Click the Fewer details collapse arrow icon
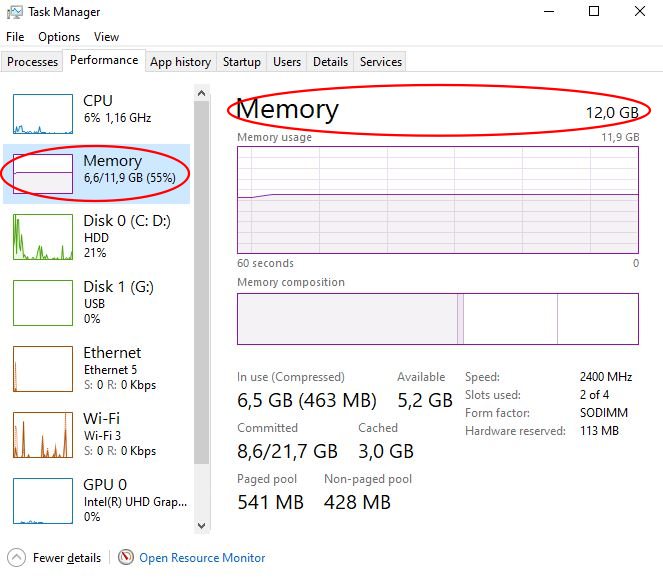This screenshot has height=578, width=663. pyautogui.click(x=16, y=557)
